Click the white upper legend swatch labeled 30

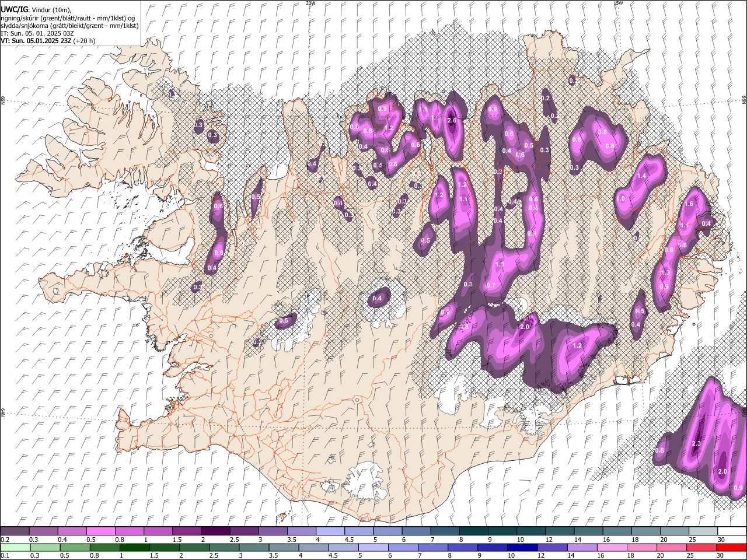click(732, 531)
